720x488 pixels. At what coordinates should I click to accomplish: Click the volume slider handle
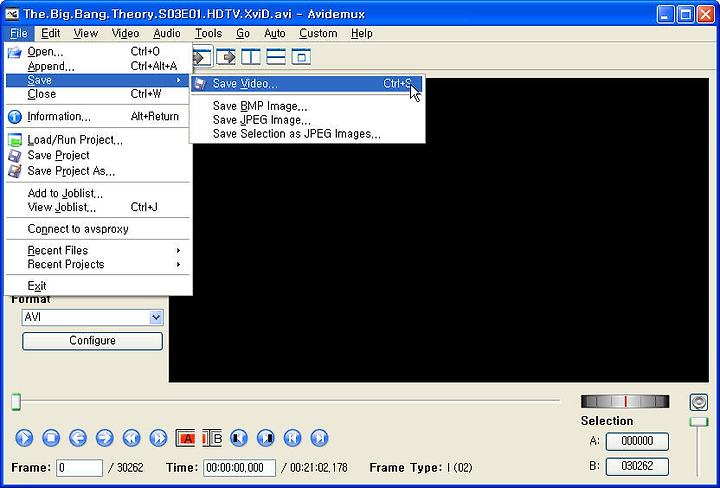[699, 421]
